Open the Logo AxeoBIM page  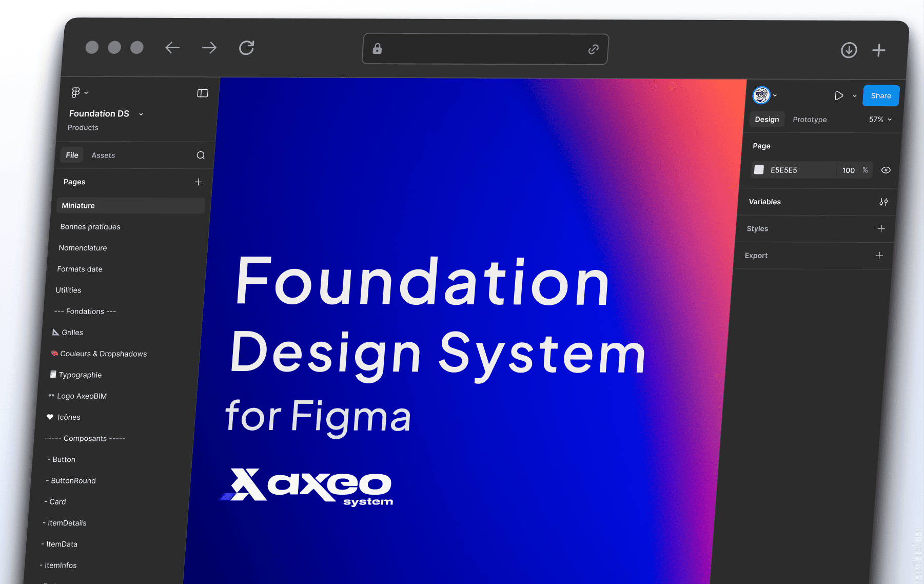pyautogui.click(x=77, y=396)
